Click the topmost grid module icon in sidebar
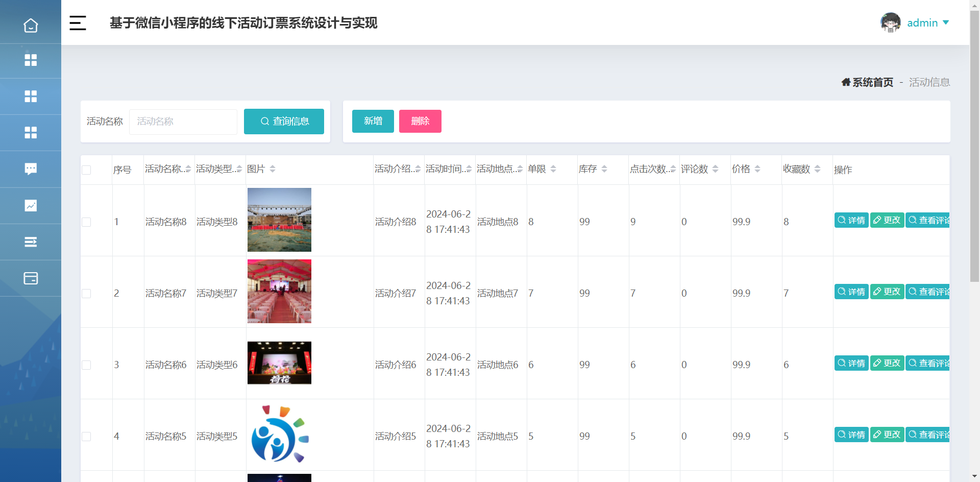 pos(31,60)
